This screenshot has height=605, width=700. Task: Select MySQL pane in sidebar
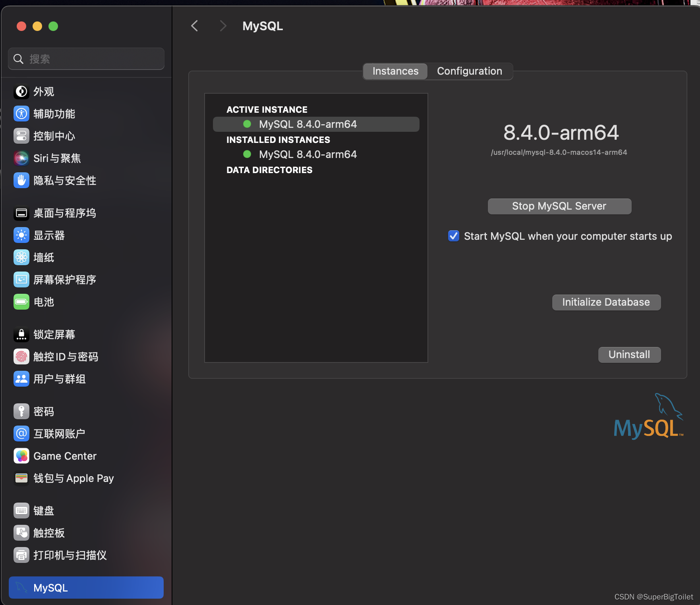pyautogui.click(x=86, y=588)
